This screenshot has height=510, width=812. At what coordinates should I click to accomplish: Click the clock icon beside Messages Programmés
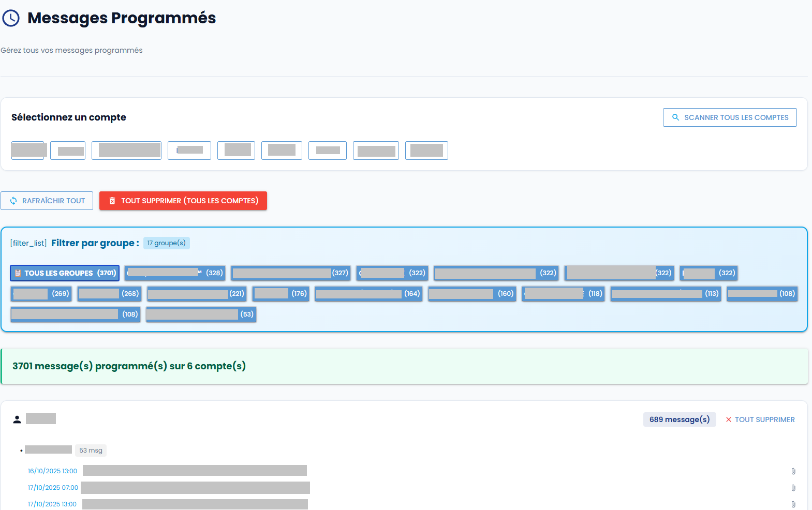pyautogui.click(x=11, y=18)
